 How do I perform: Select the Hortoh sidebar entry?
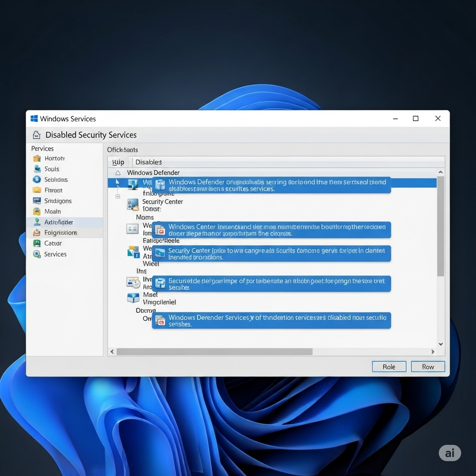[x=65, y=158]
